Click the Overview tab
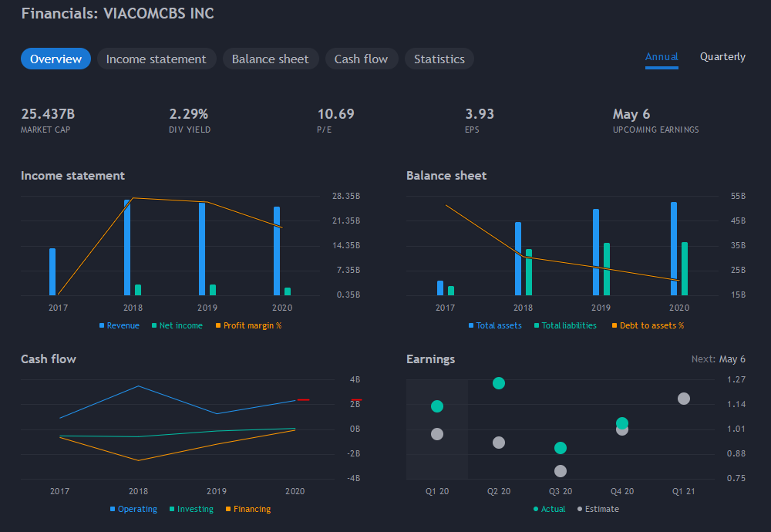The image size is (771, 532). click(56, 59)
